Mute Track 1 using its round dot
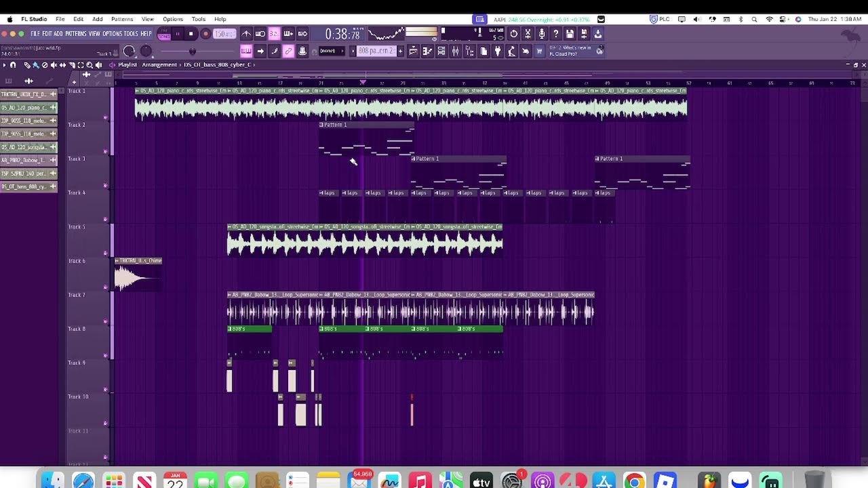The width and height of the screenshot is (868, 488). [105, 117]
